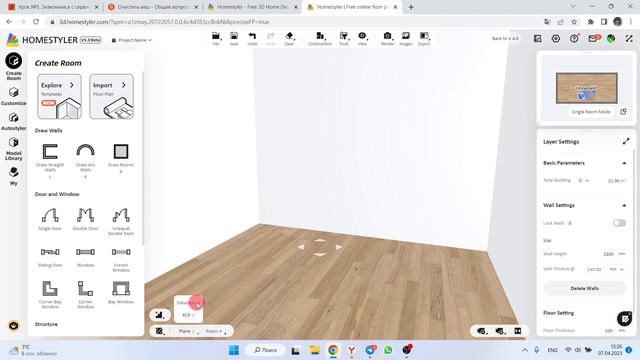This screenshot has width=640, height=360.
Task: Select the RCP option in popup
Action: click(187, 315)
